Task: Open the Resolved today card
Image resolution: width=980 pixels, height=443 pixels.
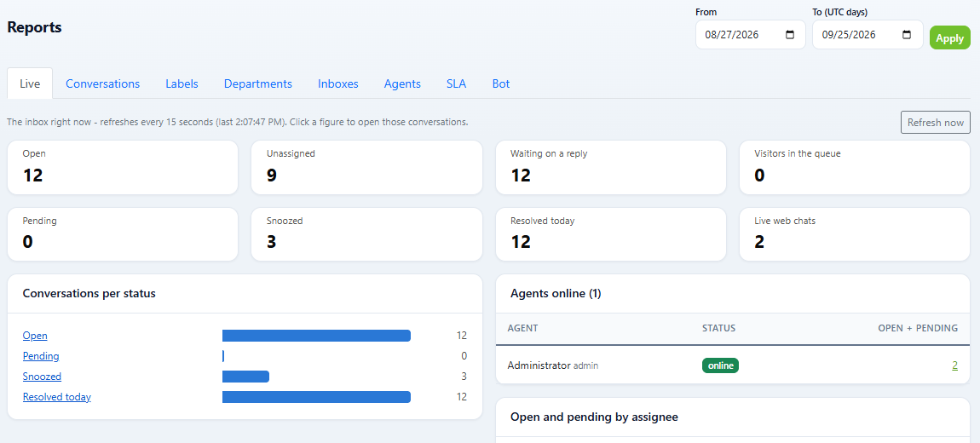Action: [x=611, y=234]
